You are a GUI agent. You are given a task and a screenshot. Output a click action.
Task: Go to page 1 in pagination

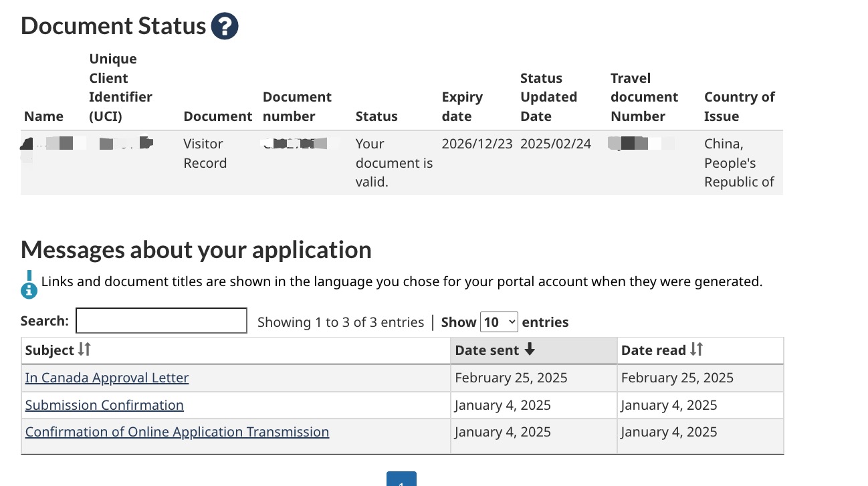pyautogui.click(x=401, y=480)
